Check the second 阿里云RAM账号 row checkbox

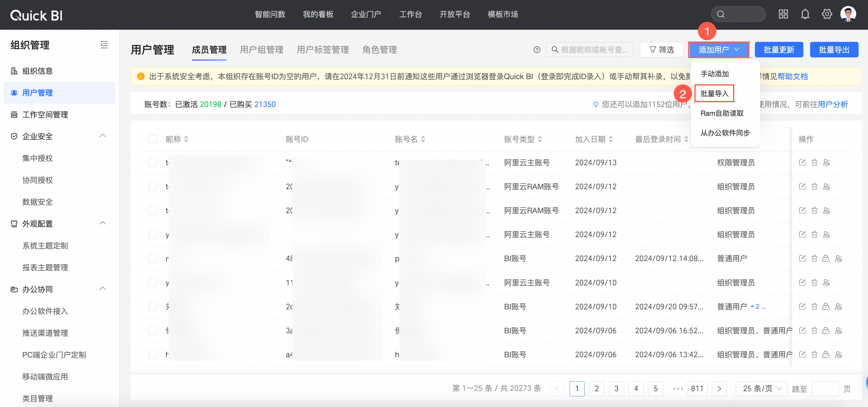153,210
